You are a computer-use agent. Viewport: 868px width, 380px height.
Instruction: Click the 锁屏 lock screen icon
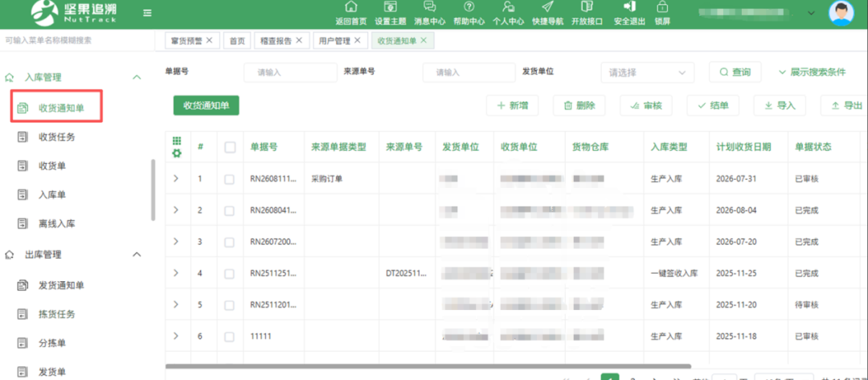tap(662, 6)
